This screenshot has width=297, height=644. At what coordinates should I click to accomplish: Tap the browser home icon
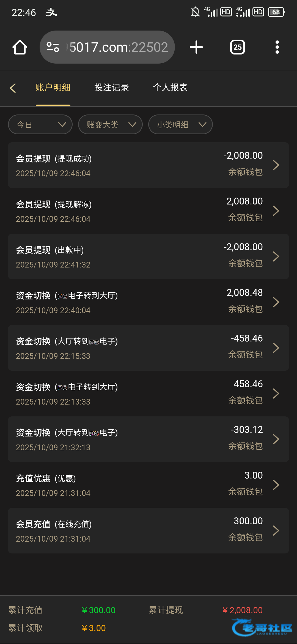pyautogui.click(x=20, y=47)
